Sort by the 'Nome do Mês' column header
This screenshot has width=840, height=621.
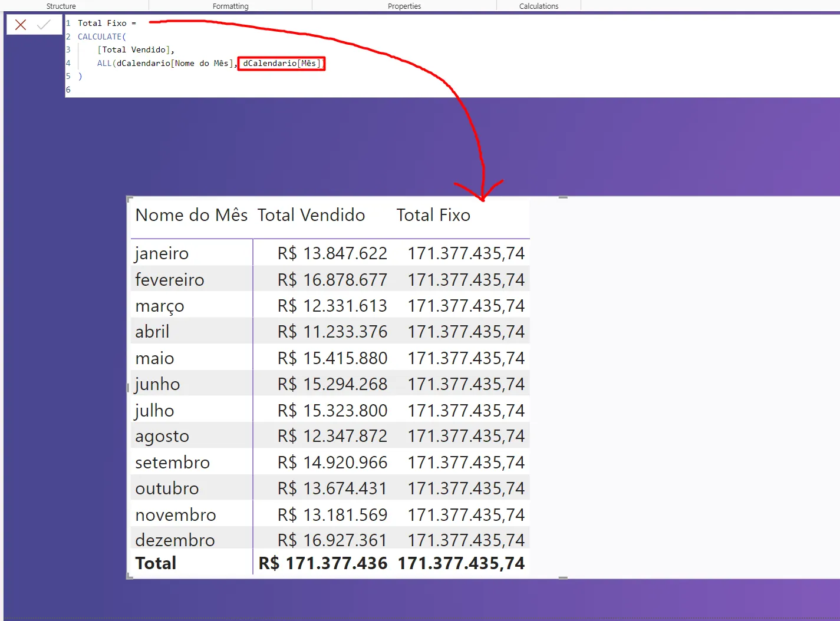point(191,215)
